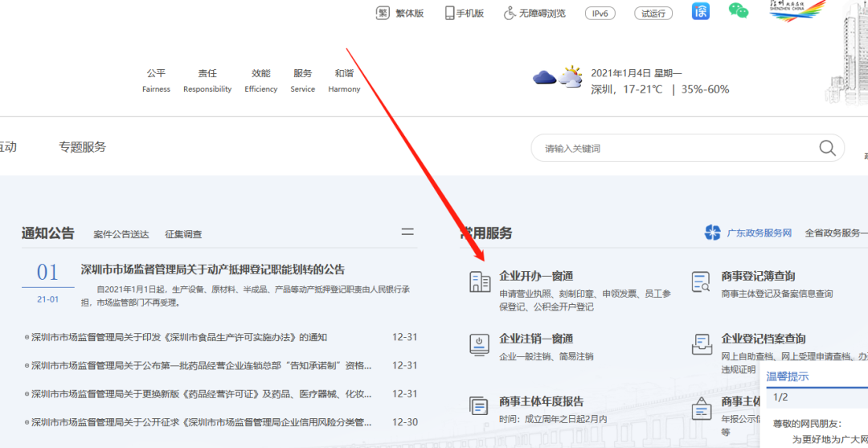This screenshot has width=868, height=448.
Task: Click the 商事主体年度报告 document icon
Action: (479, 407)
